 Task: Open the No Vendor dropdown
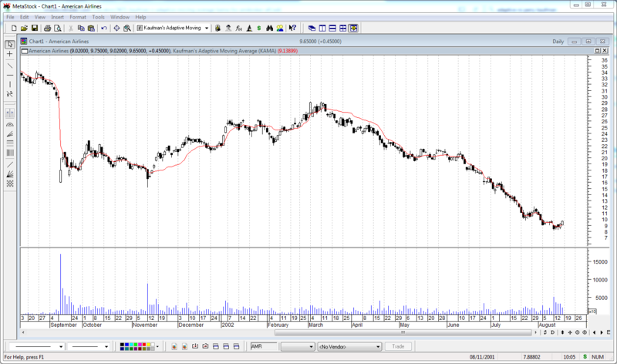tap(378, 347)
